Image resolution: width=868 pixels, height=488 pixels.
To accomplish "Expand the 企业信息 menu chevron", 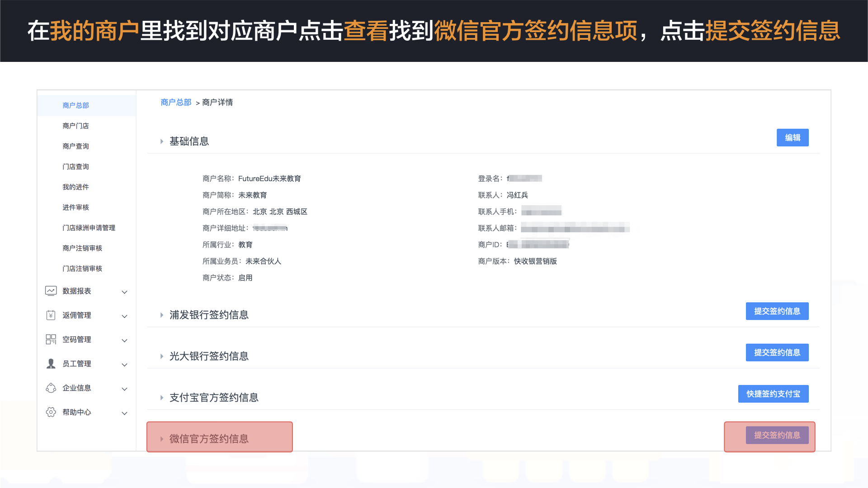I will [124, 389].
